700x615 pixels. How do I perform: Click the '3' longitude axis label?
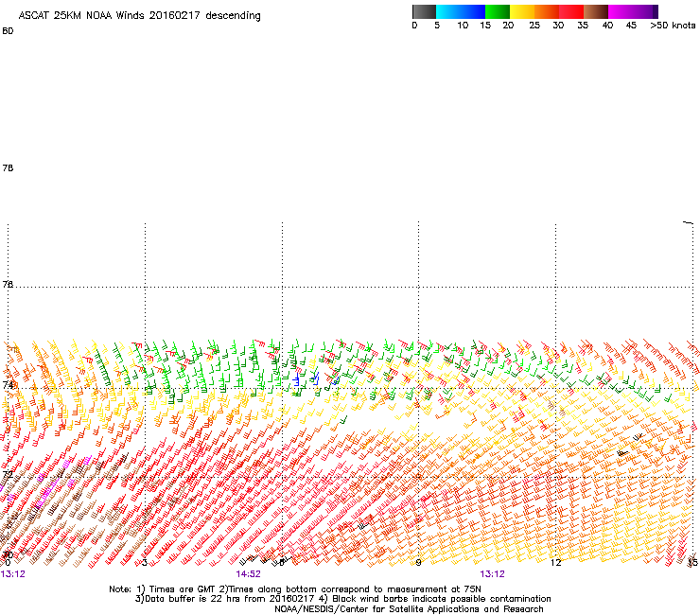145,563
